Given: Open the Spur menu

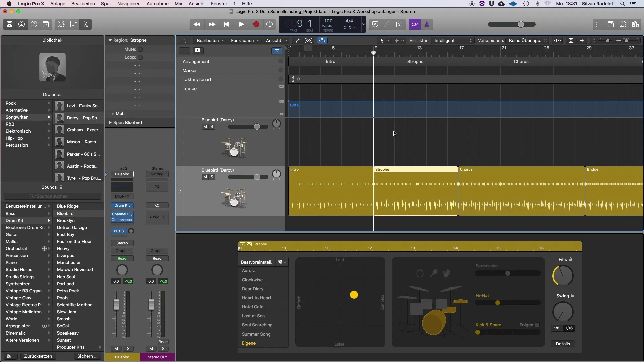Looking at the screenshot, I should click(106, 4).
